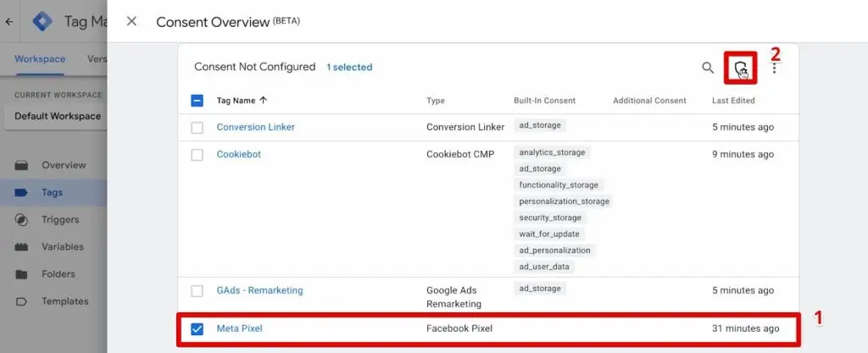
Task: Open Templates in the sidebar
Action: pyautogui.click(x=64, y=301)
